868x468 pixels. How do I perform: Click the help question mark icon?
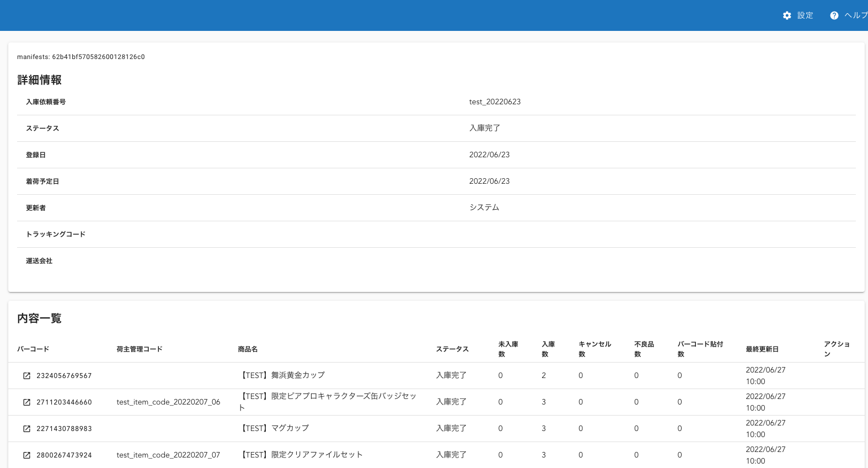[834, 15]
